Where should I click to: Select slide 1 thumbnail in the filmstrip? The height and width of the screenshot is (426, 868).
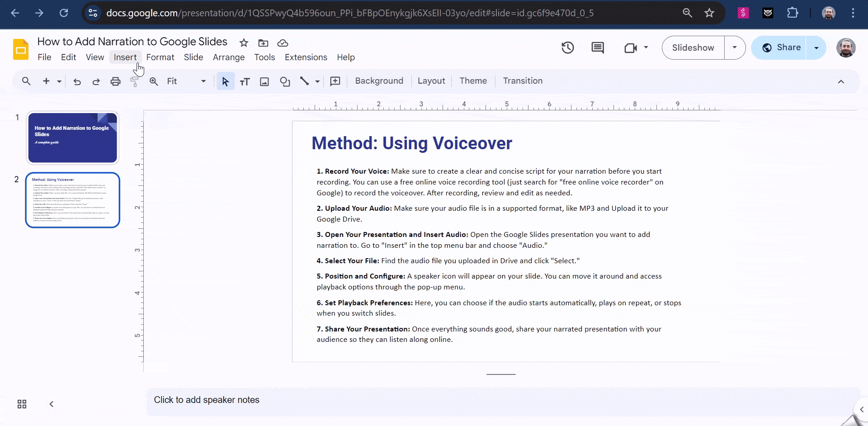[72, 138]
